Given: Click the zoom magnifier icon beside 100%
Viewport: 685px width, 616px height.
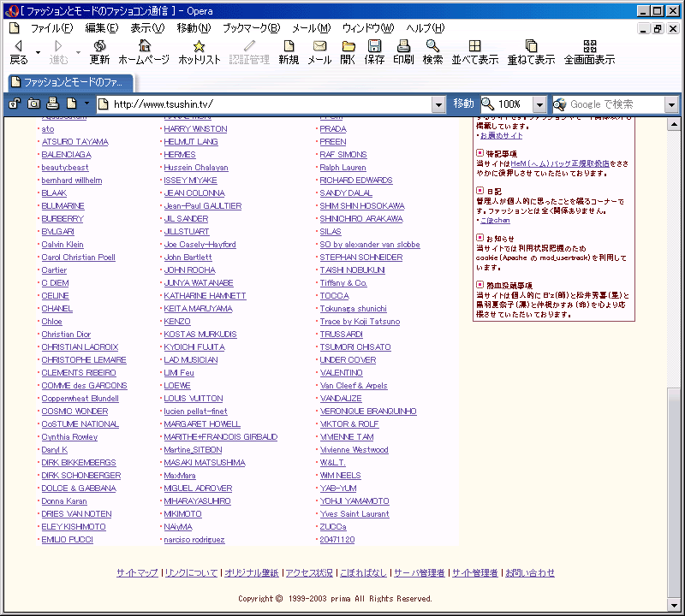Looking at the screenshot, I should (487, 104).
